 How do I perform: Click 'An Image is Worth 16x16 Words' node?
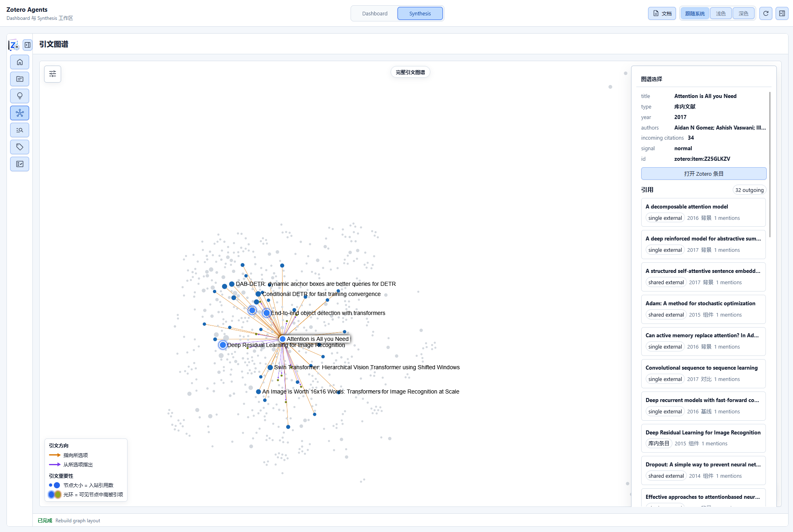[258, 392]
